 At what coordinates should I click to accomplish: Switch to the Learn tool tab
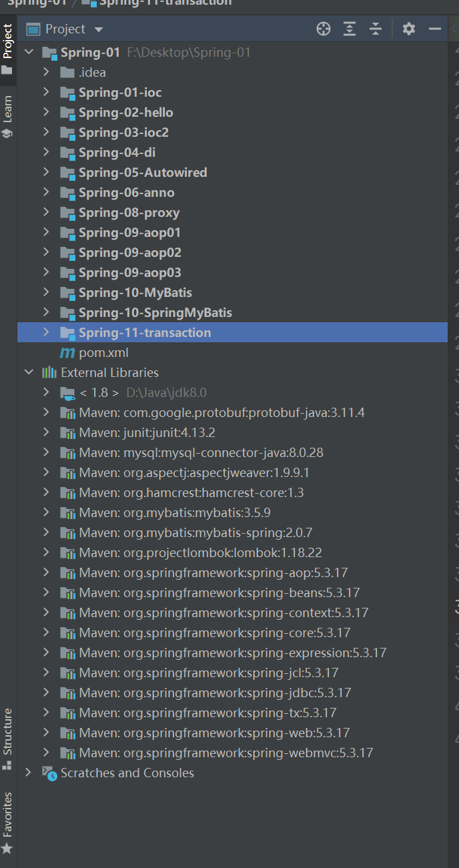click(x=7, y=115)
